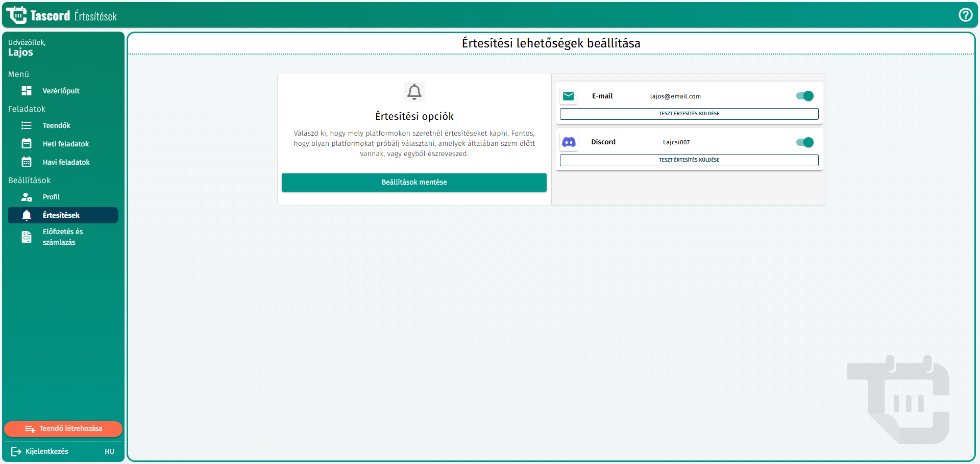
Task: Click the Teendők list icon
Action: pos(27,125)
